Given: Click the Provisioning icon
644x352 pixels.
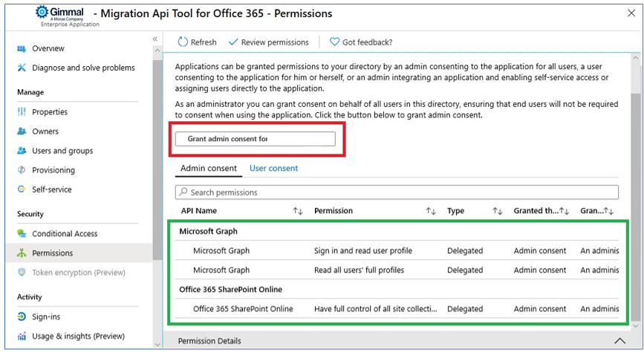Looking at the screenshot, I should (21, 170).
